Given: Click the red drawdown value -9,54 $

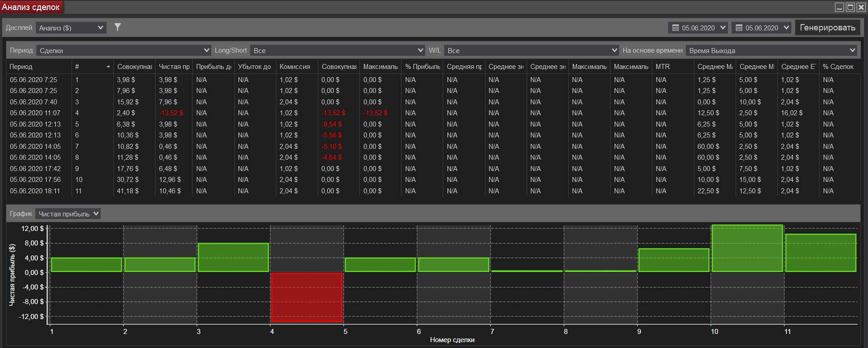Looking at the screenshot, I should tap(332, 124).
